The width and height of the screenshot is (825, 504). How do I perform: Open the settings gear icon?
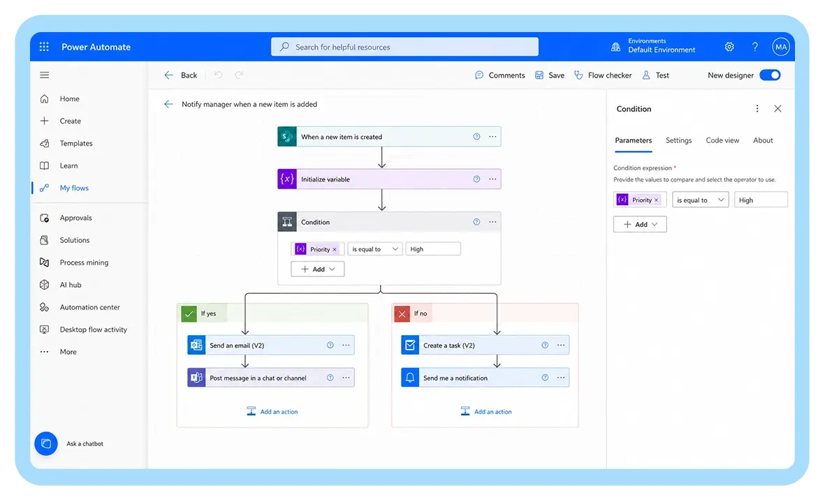click(x=729, y=47)
